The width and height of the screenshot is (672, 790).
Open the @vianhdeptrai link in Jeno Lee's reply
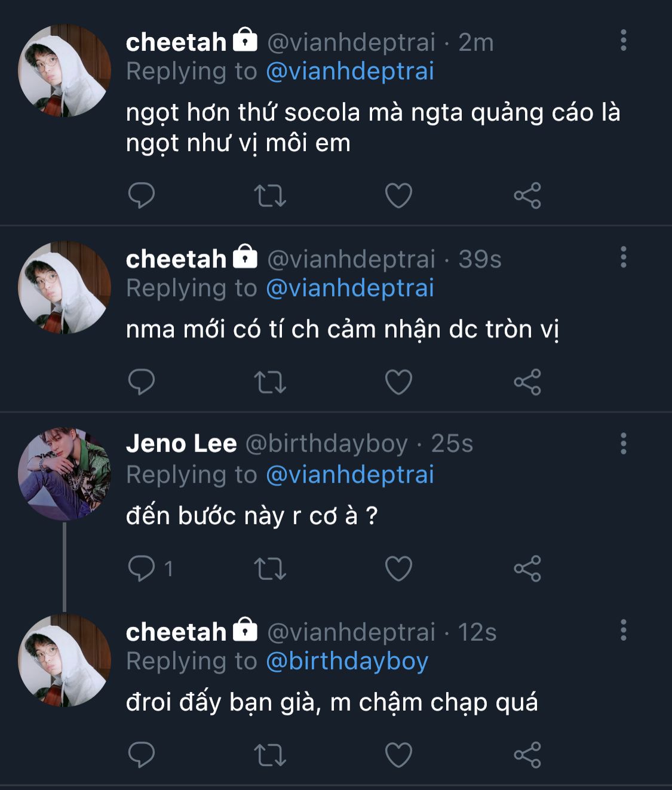pos(349,475)
